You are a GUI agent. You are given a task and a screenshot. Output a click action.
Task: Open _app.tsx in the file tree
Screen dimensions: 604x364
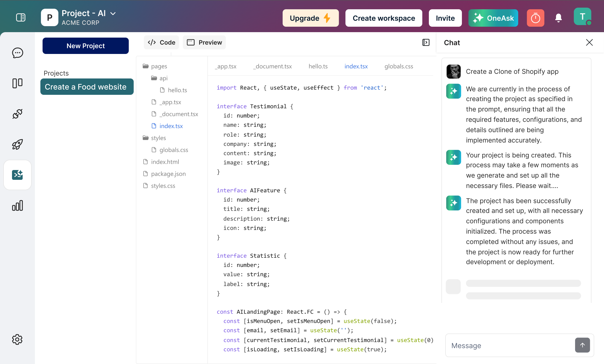[x=166, y=102]
